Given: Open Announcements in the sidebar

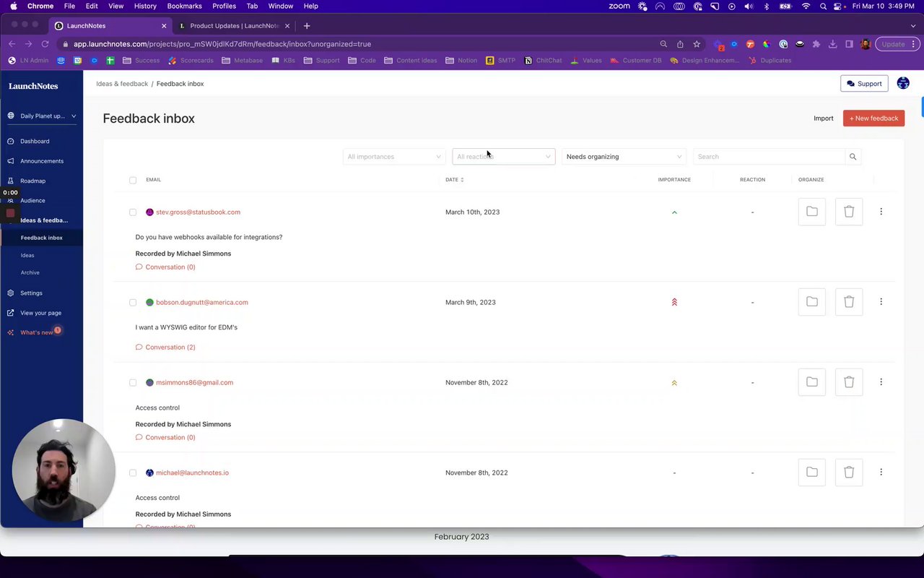Looking at the screenshot, I should [42, 161].
